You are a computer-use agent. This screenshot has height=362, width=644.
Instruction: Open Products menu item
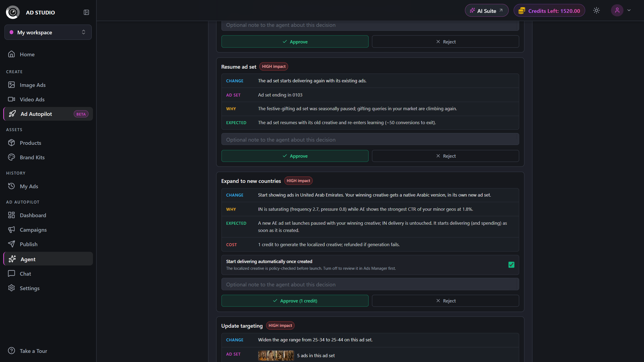pos(48,143)
